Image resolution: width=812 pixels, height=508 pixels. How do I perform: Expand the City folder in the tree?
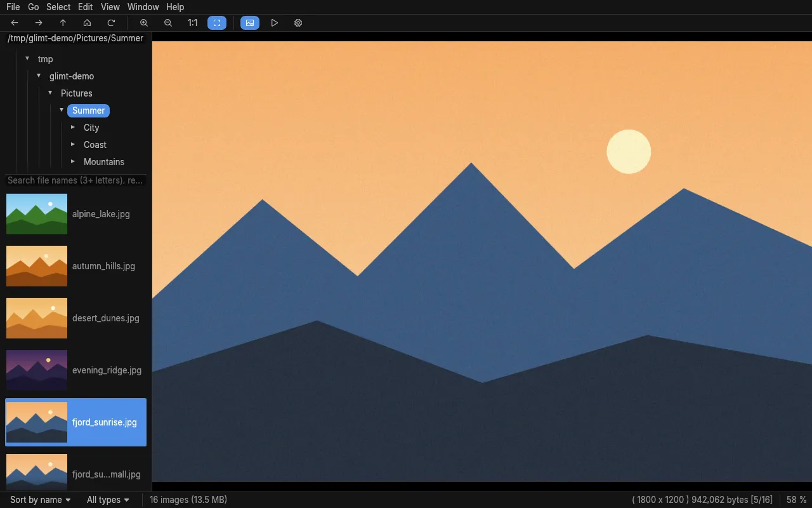tap(73, 128)
